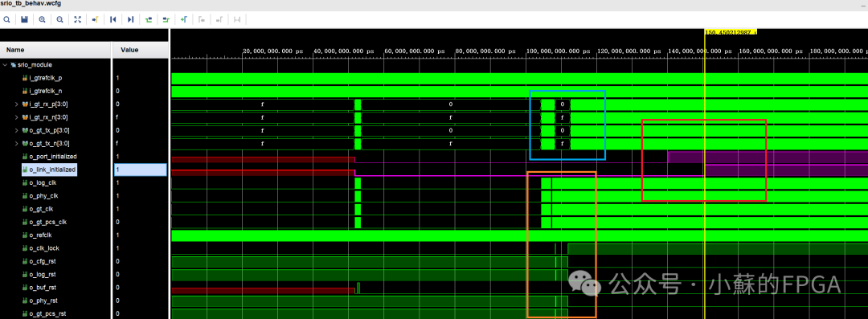Select the o_gt_tx_n[3:0] signal name
Viewport: 868px width, 319px height.
click(49, 144)
